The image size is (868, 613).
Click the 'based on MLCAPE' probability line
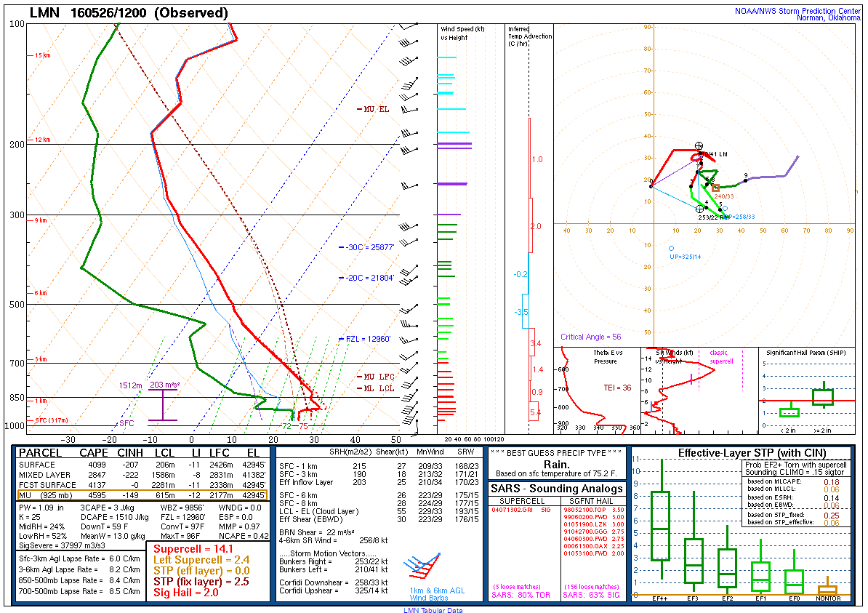click(793, 482)
